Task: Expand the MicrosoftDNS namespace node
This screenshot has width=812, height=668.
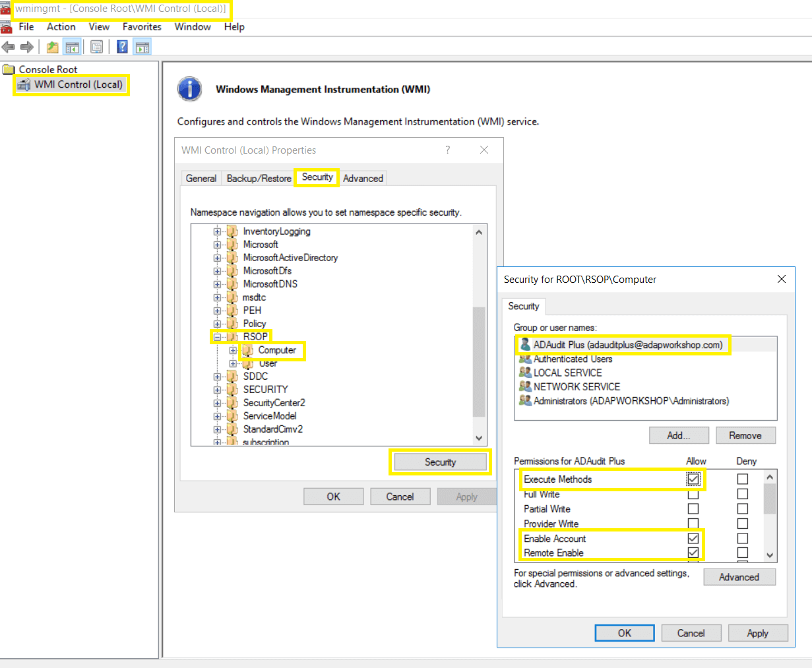Action: coord(217,284)
